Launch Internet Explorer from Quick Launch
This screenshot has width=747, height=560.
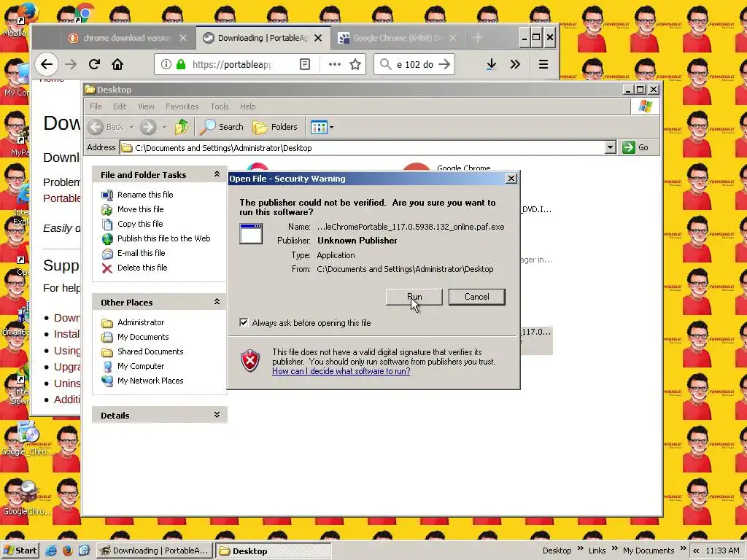(x=51, y=551)
